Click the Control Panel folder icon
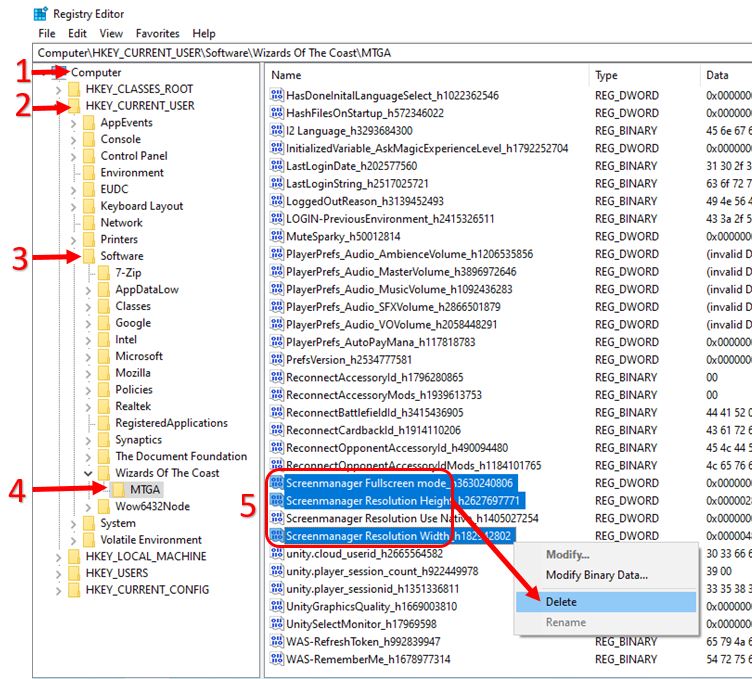Image resolution: width=752 pixels, height=679 pixels. (89, 156)
